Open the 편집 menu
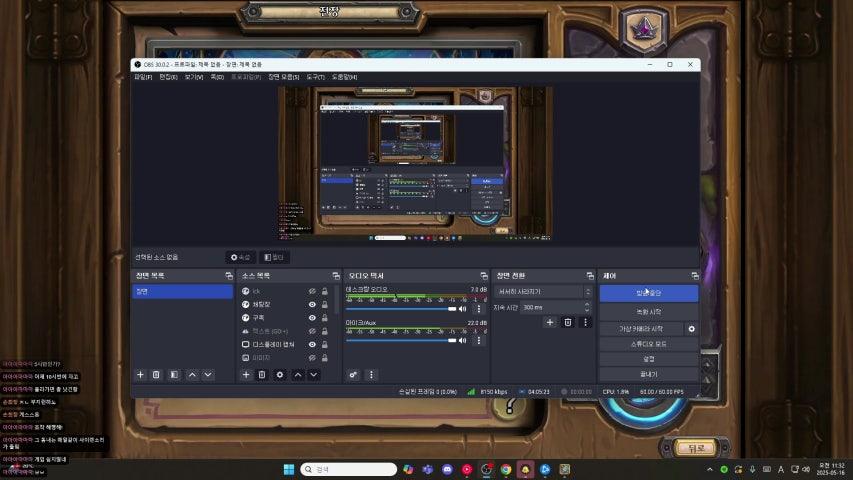853x480 pixels. coord(168,77)
